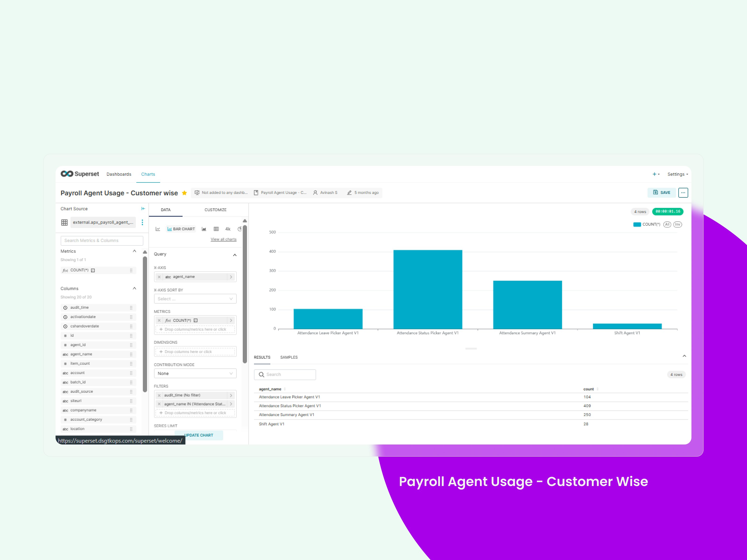The height and width of the screenshot is (560, 747).
Task: Click the View all charts link
Action: [224, 239]
